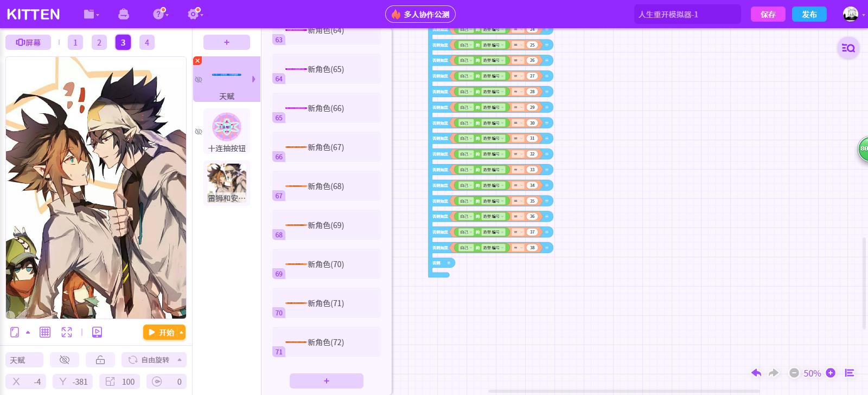This screenshot has width=868, height=395.
Task: Switch to screen 2
Action: [99, 42]
